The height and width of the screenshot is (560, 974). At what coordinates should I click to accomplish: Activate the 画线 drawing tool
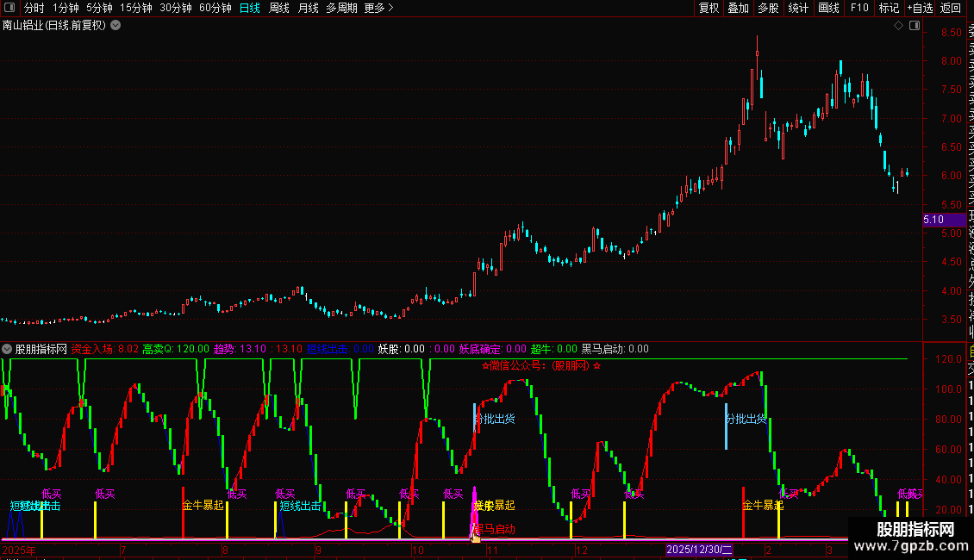tap(828, 8)
